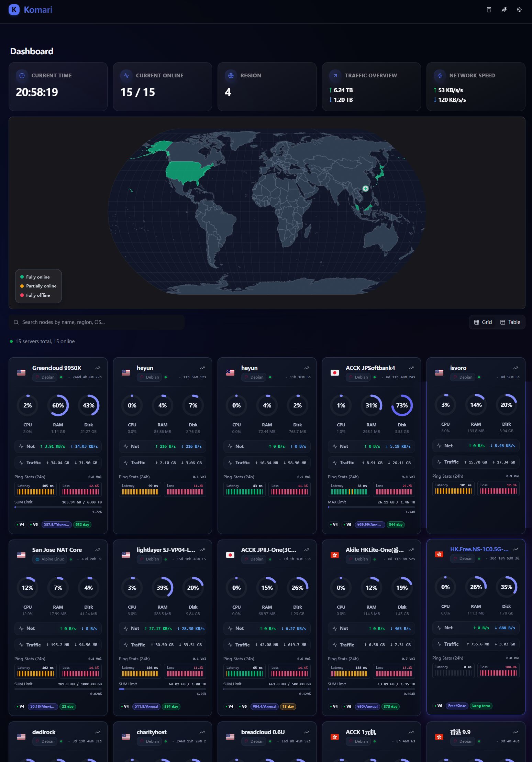Screen dimensions: 532x762
Task: Expand HK.Free.NS node details arrow
Action: click(x=516, y=549)
